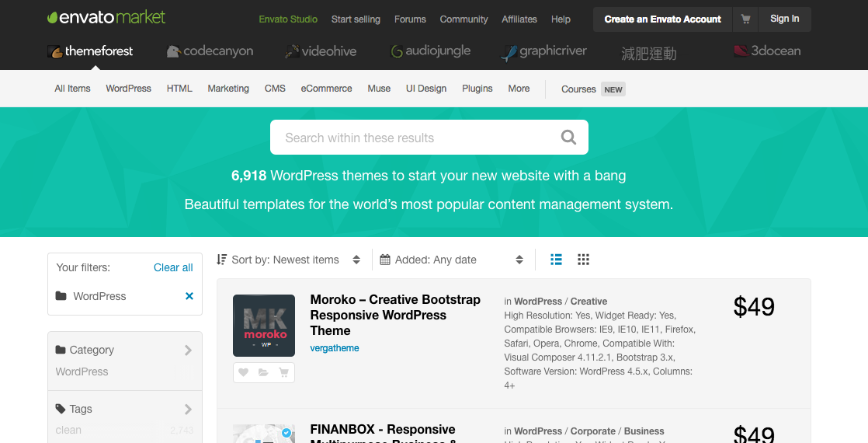Image resolution: width=868 pixels, height=443 pixels.
Task: Go to the 3DOcean marketplace
Action: coord(767,51)
